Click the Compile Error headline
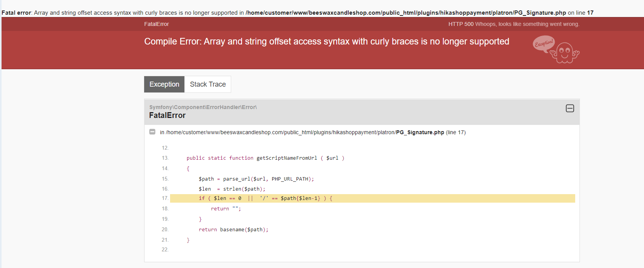The height and width of the screenshot is (268, 644). tap(327, 41)
